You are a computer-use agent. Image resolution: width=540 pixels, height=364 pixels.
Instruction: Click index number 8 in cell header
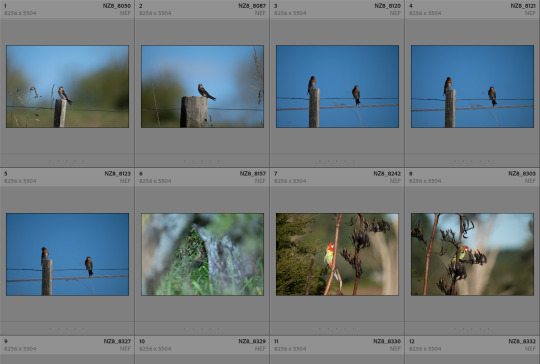point(411,174)
